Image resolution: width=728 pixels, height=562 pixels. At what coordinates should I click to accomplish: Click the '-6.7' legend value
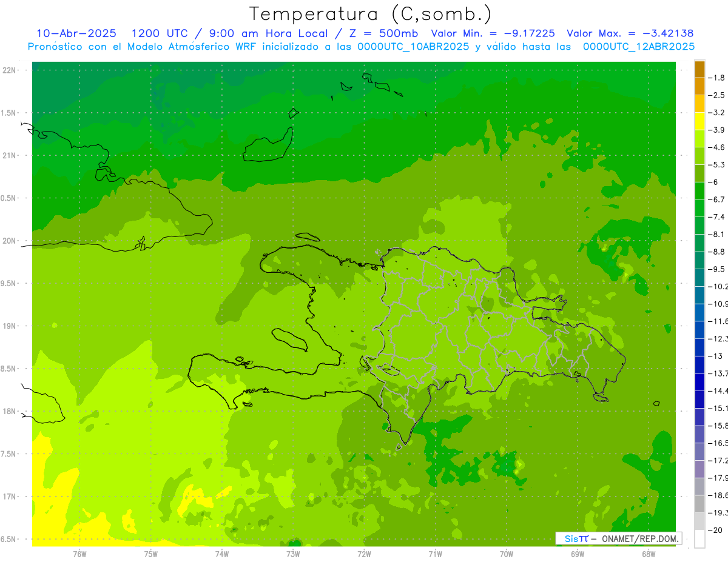[x=717, y=199]
